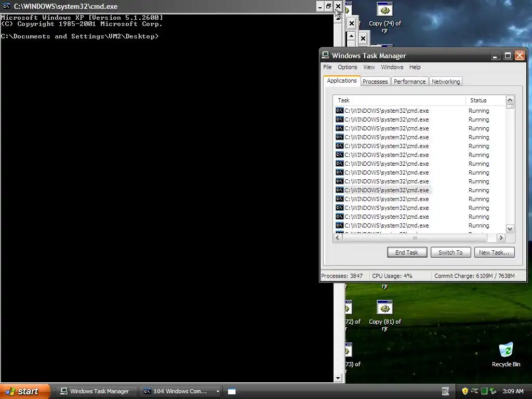Click the task list scroll down arrow
532x399 pixels.
coord(510,229)
